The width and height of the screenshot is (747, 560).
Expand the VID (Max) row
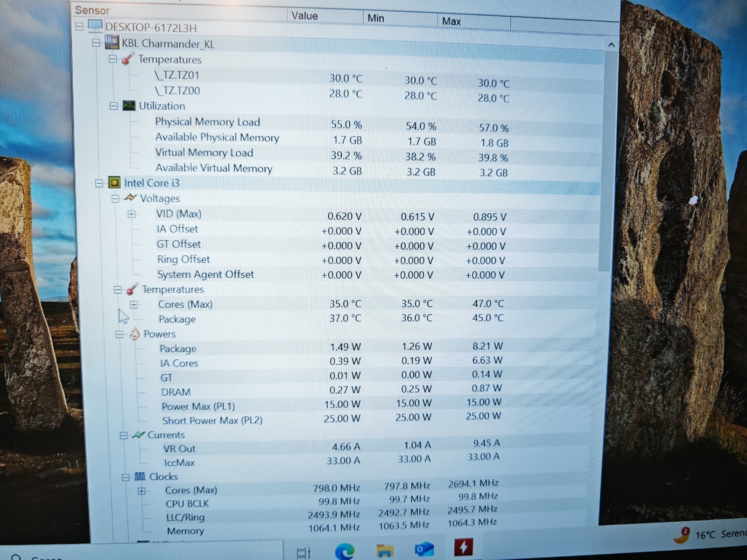132,214
